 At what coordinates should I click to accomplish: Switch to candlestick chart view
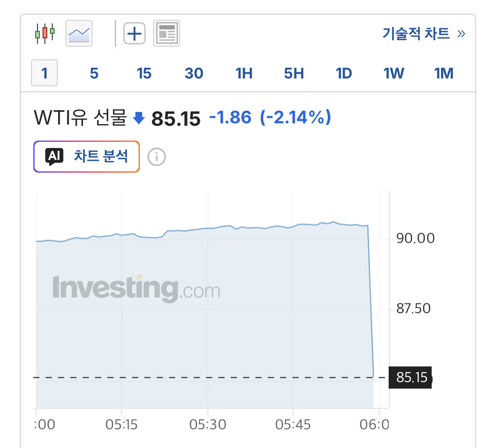pyautogui.click(x=45, y=33)
